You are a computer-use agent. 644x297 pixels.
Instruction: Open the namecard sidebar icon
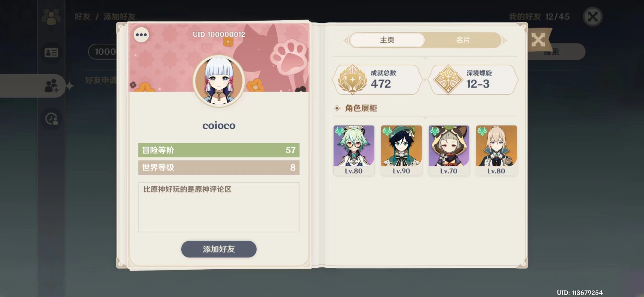51,52
